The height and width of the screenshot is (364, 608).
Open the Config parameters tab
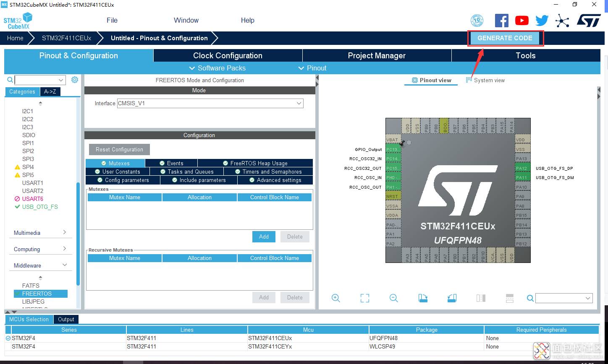123,180
